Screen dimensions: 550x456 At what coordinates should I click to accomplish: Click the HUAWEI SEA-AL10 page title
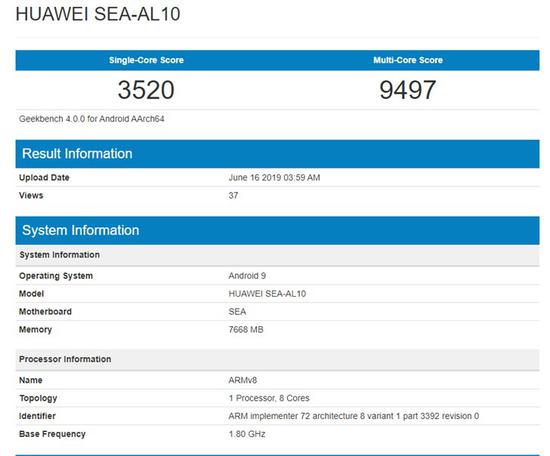[x=98, y=14]
